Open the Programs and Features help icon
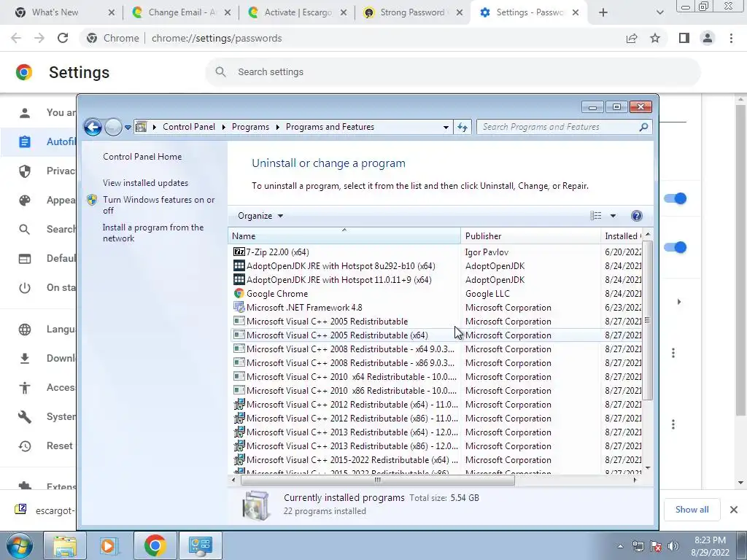Viewport: 747px width, 560px height. pos(636,216)
